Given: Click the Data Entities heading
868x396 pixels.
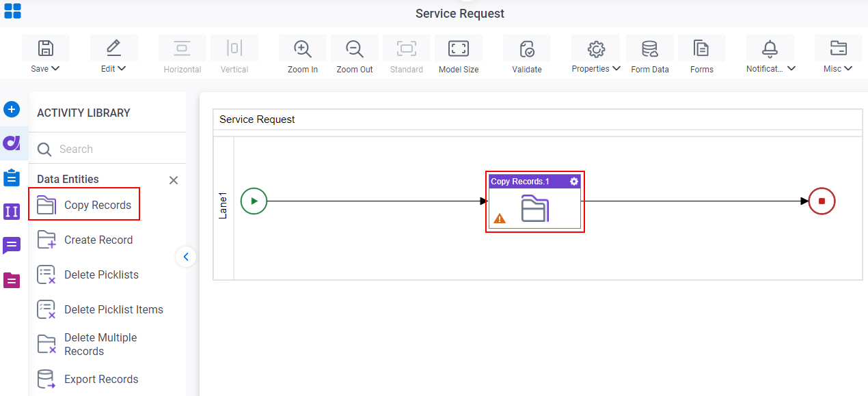Looking at the screenshot, I should [x=68, y=179].
